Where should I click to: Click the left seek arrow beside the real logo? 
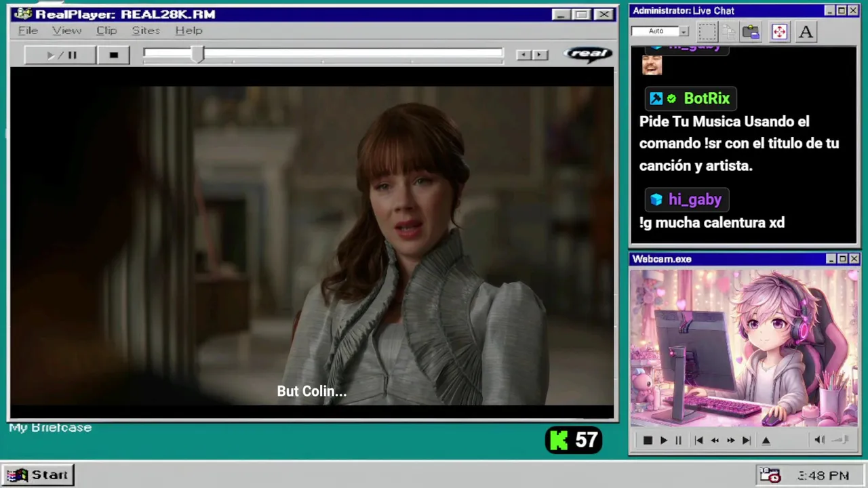coord(524,55)
